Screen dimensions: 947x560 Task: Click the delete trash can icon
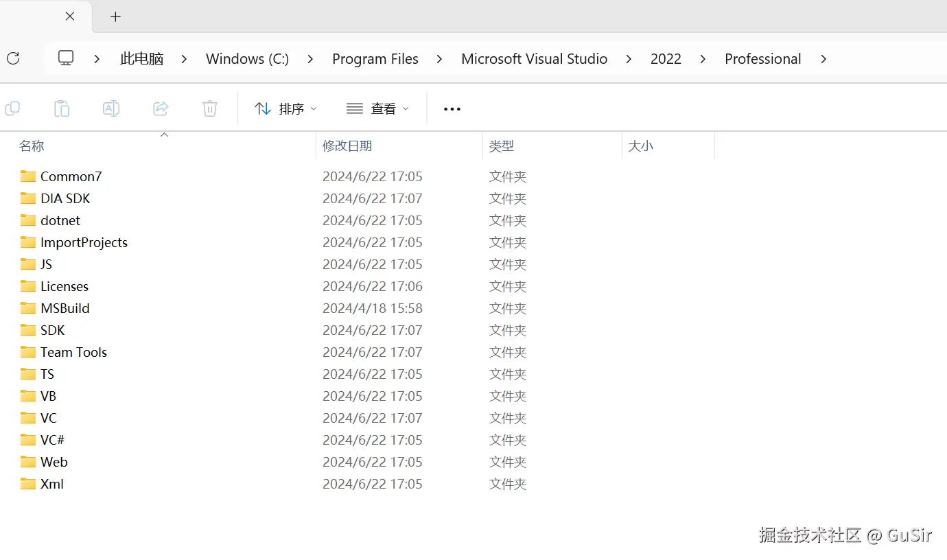tap(210, 108)
